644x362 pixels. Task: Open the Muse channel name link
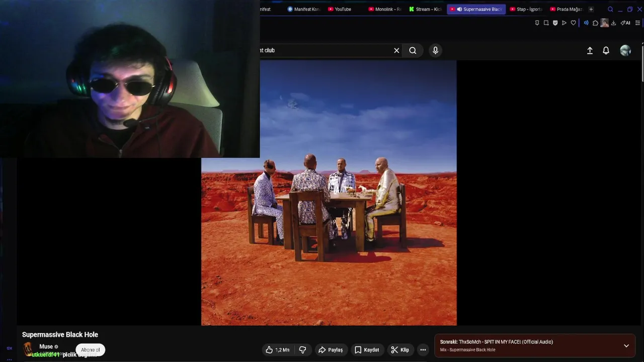coord(46,346)
